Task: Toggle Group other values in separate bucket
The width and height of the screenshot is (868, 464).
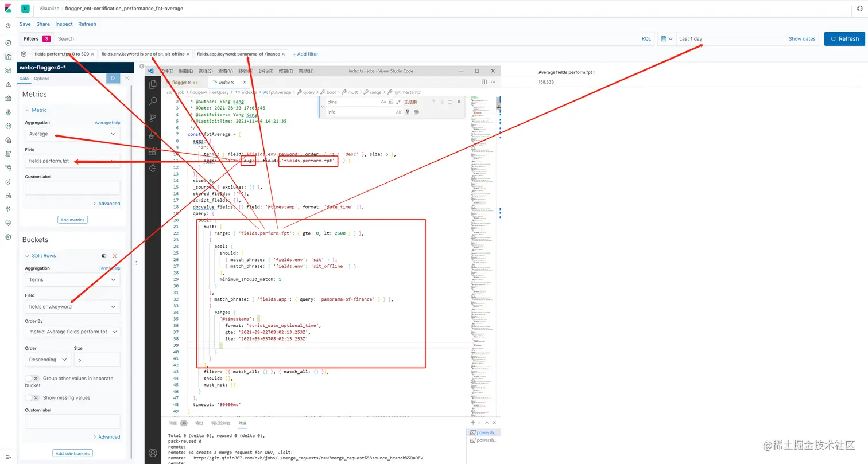Action: (x=33, y=379)
